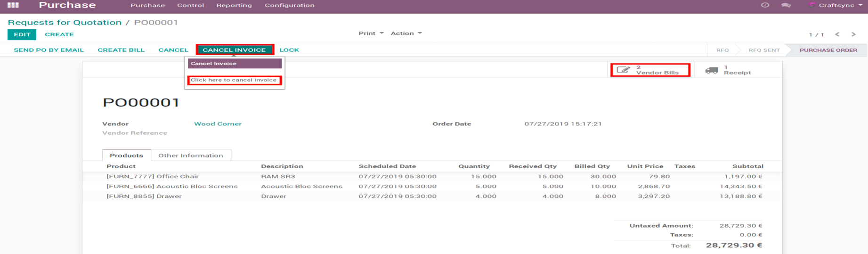The height and width of the screenshot is (254, 868).
Task: Open the Wood Corner vendor link
Action: coord(218,124)
